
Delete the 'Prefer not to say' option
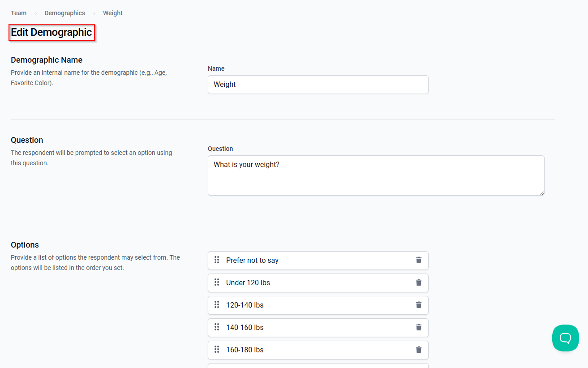[419, 260]
